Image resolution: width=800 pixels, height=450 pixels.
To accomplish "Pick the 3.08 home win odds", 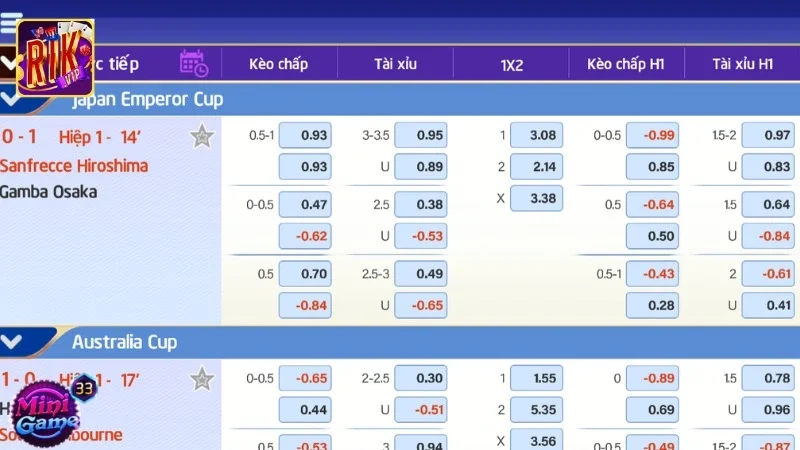I will click(536, 135).
